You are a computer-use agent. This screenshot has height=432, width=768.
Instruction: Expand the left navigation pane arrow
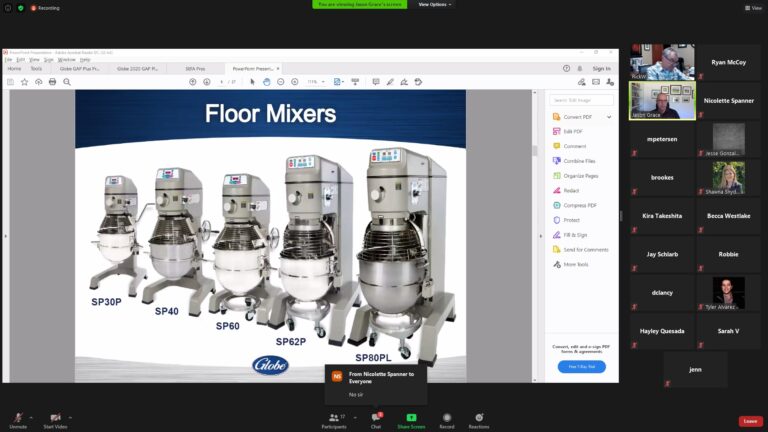5,236
